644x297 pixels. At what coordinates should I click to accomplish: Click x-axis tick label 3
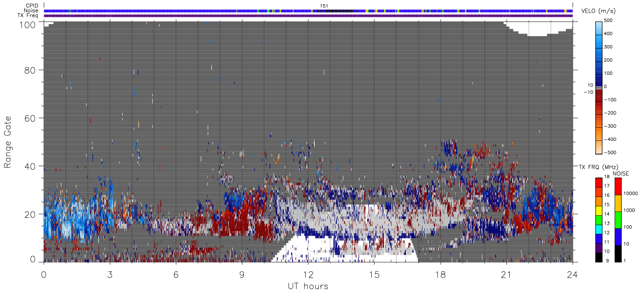tap(110, 275)
